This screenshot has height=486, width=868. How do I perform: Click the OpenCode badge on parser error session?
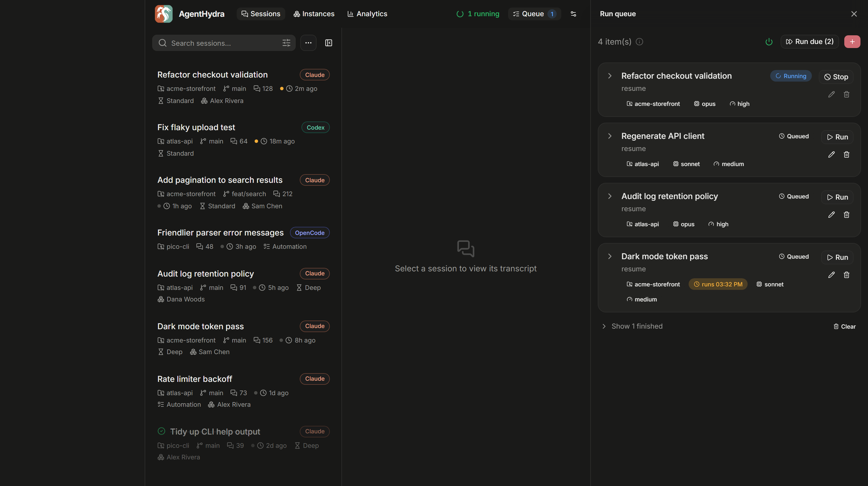tap(309, 233)
